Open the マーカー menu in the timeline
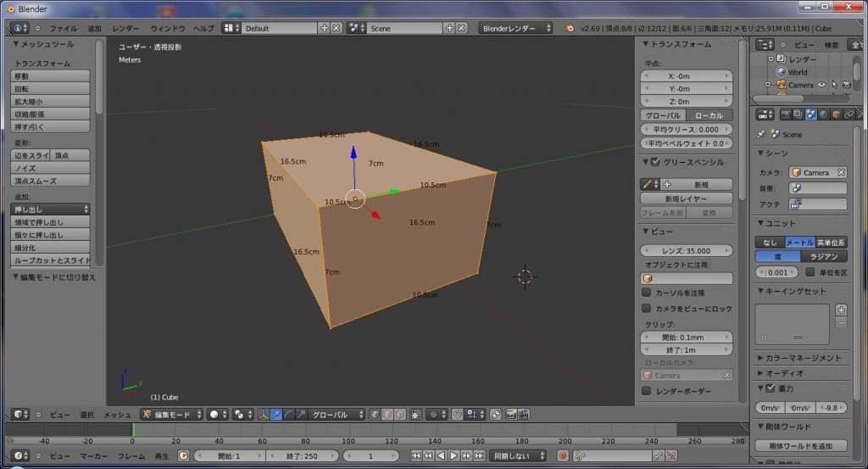 tap(93, 456)
